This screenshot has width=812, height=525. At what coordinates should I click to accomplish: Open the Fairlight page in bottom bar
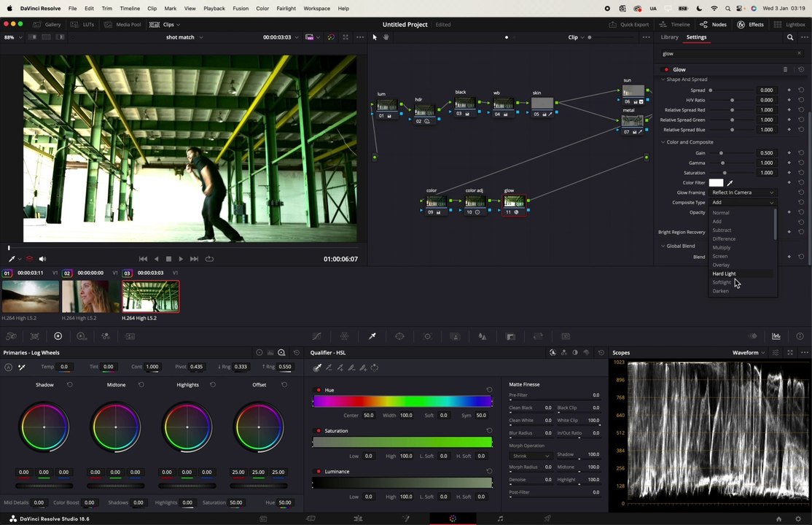click(500, 518)
